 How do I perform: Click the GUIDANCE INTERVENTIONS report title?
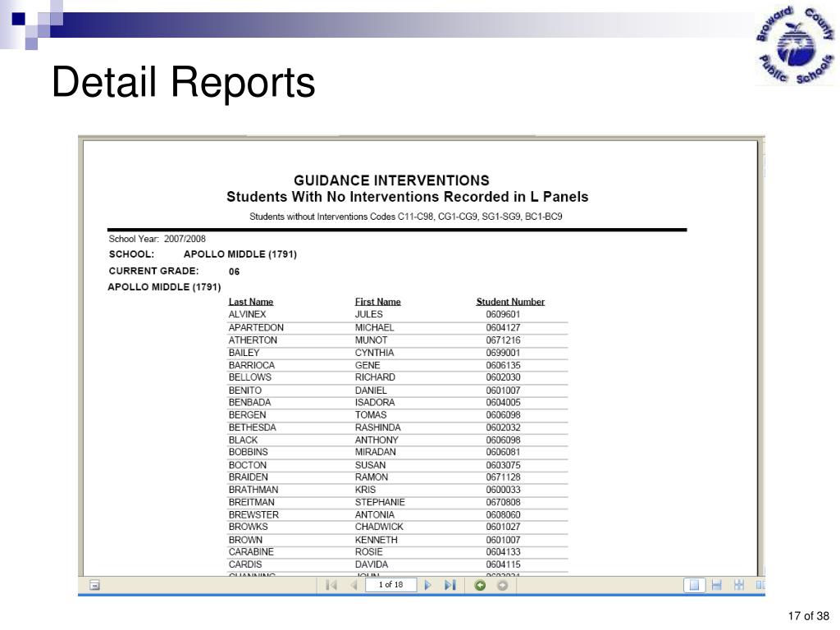[391, 180]
